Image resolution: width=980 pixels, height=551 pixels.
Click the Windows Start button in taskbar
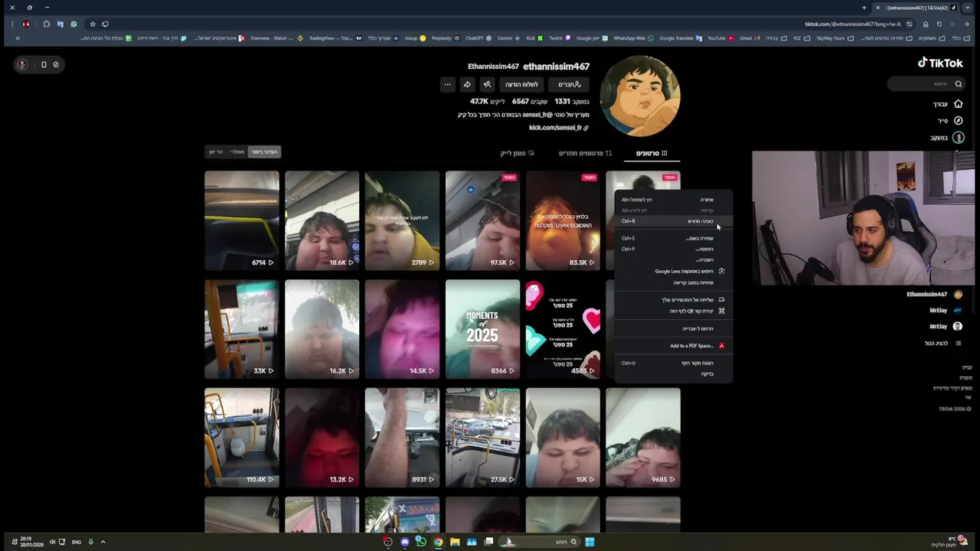point(590,542)
